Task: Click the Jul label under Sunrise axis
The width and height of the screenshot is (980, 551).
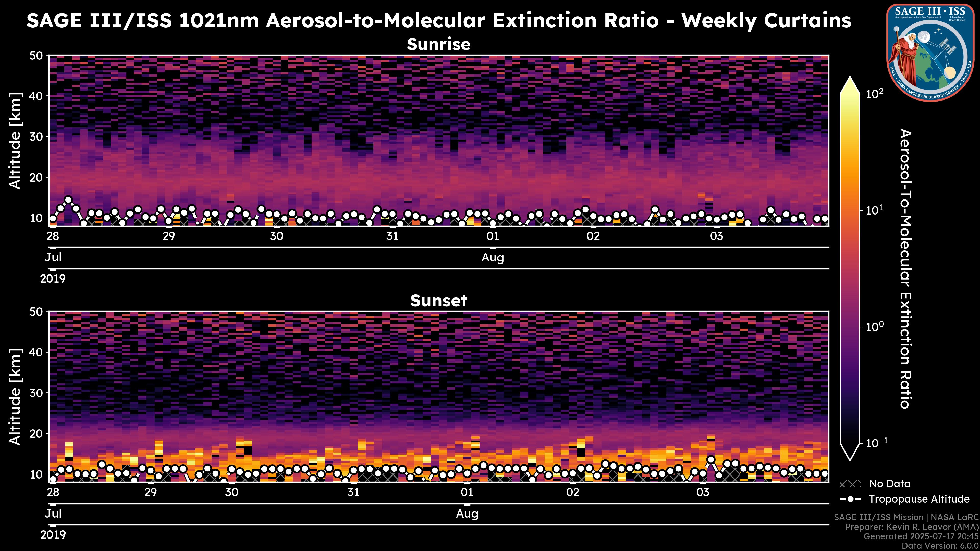Action: [x=53, y=257]
